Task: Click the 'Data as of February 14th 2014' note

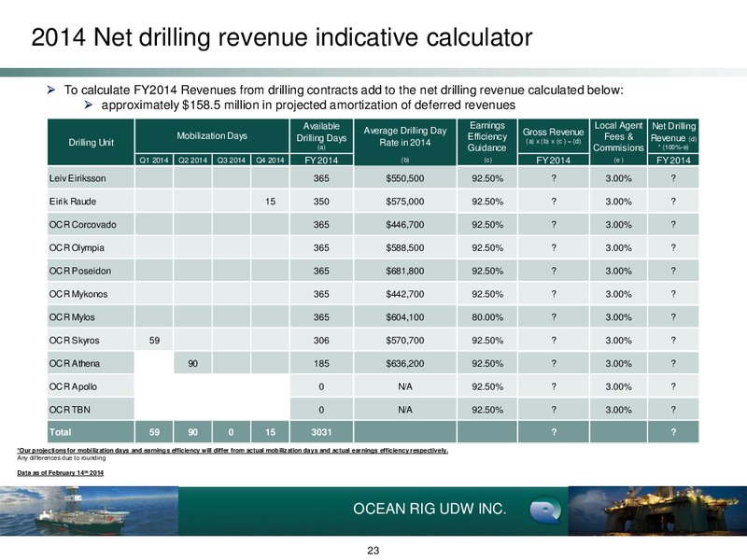Action: [61, 473]
